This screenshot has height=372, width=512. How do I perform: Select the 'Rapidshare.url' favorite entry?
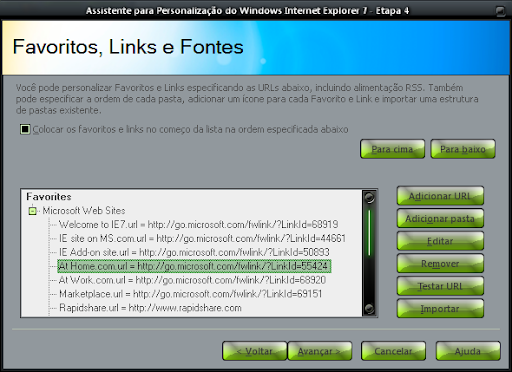pos(150,308)
